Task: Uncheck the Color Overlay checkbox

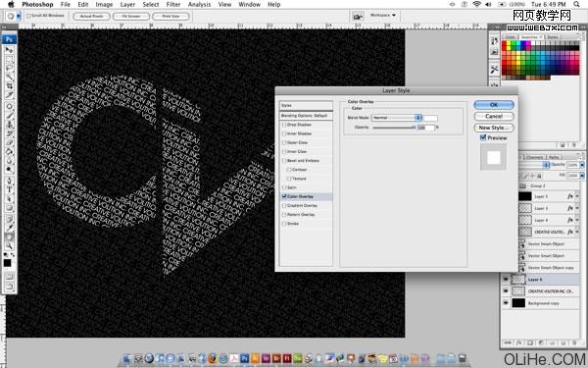Action: pos(284,196)
